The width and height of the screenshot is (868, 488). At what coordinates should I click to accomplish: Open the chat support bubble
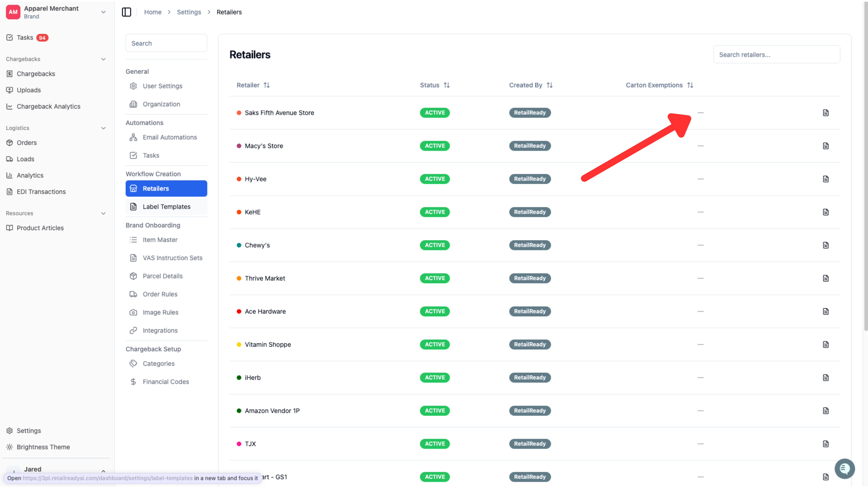tap(844, 468)
